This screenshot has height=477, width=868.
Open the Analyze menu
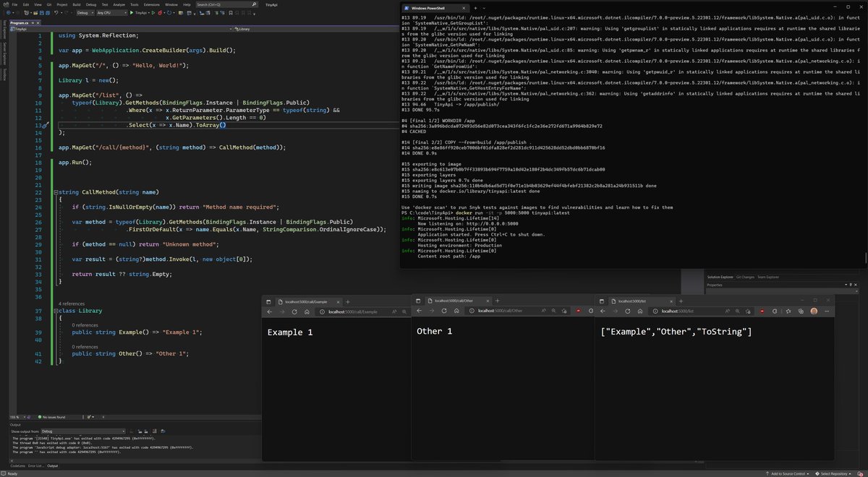tap(119, 4)
